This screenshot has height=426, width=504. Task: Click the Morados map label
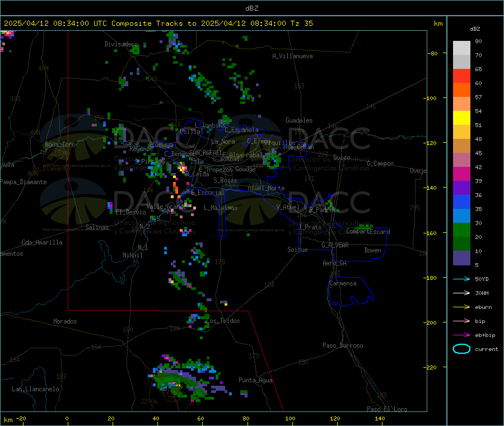[x=65, y=321]
